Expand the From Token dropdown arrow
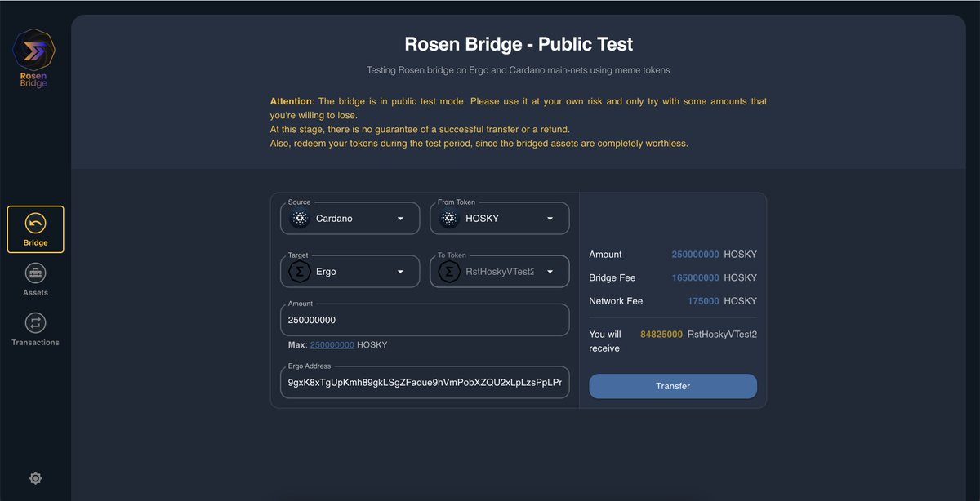Screen dimensions: 980x501 point(550,219)
